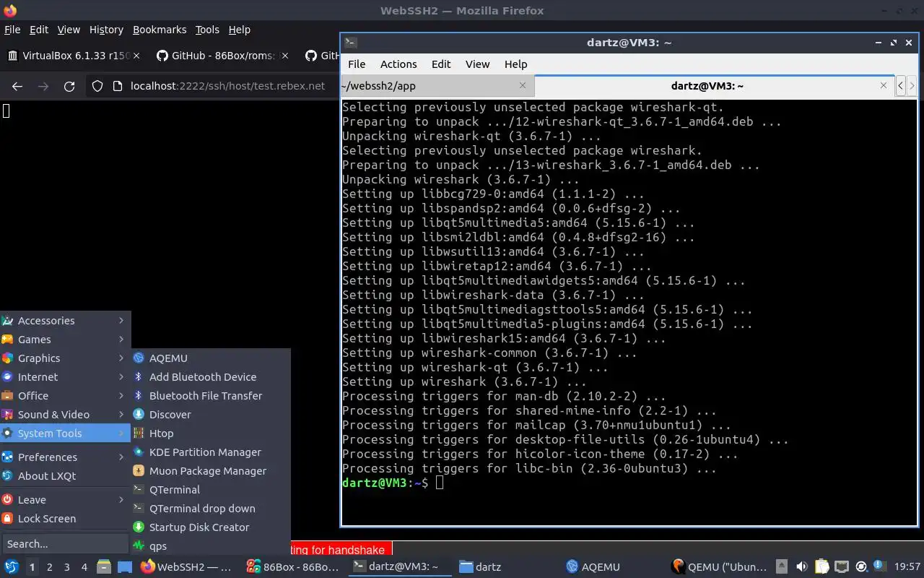Activate the AQEMU taskbar entry
Viewport: 924px width, 578px height.
pyautogui.click(x=612, y=567)
